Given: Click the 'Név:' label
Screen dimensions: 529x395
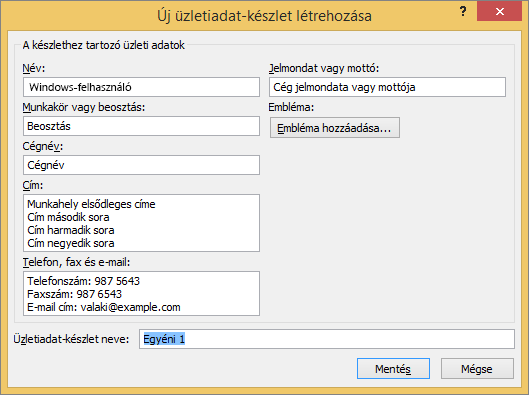Looking at the screenshot, I should point(34,68).
